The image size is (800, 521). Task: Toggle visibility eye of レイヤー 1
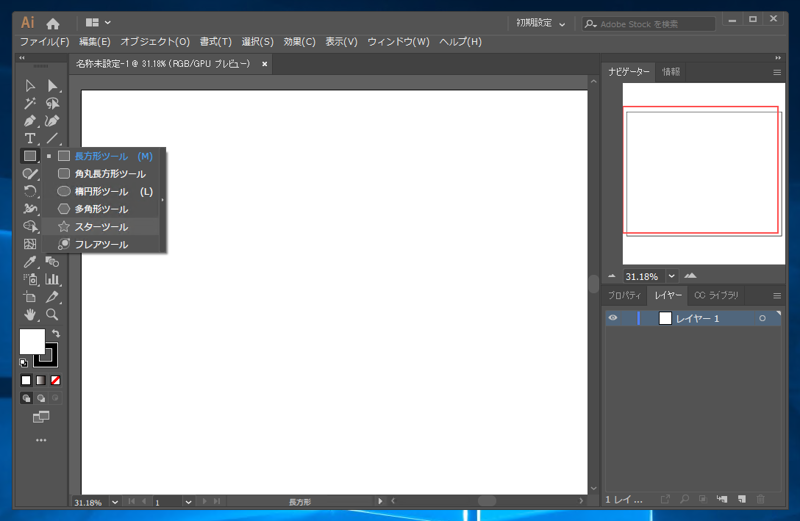pos(613,318)
